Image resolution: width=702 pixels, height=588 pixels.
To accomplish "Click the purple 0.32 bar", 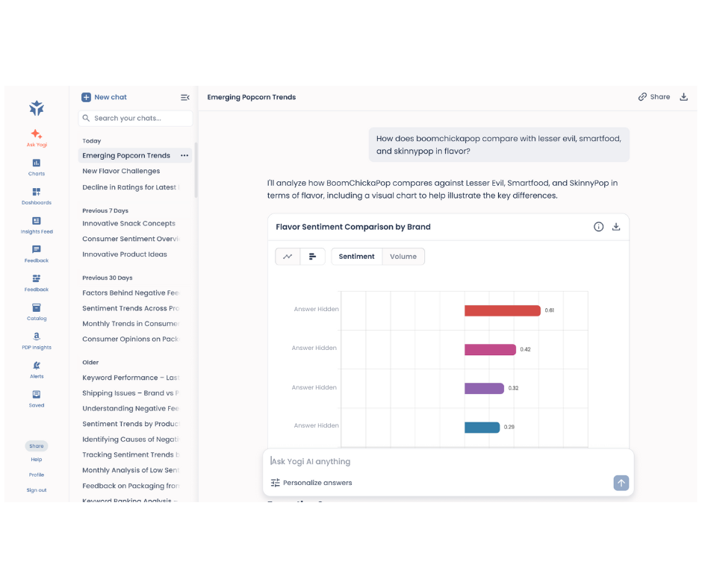I will [484, 389].
